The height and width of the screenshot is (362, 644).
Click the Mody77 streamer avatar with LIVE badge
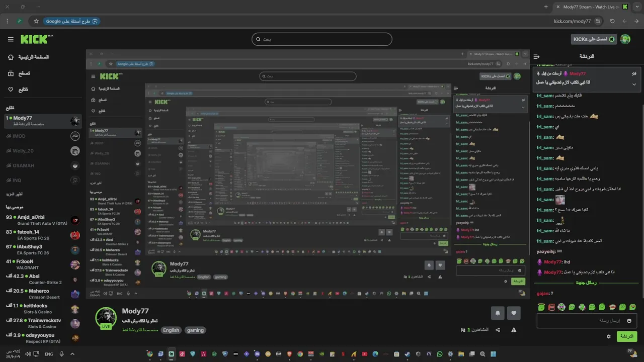tap(106, 318)
